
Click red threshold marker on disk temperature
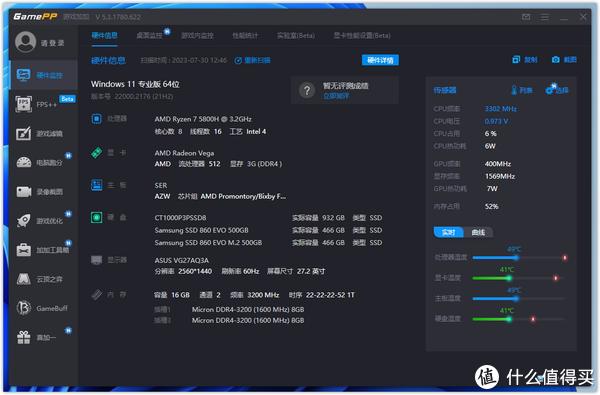533,319
